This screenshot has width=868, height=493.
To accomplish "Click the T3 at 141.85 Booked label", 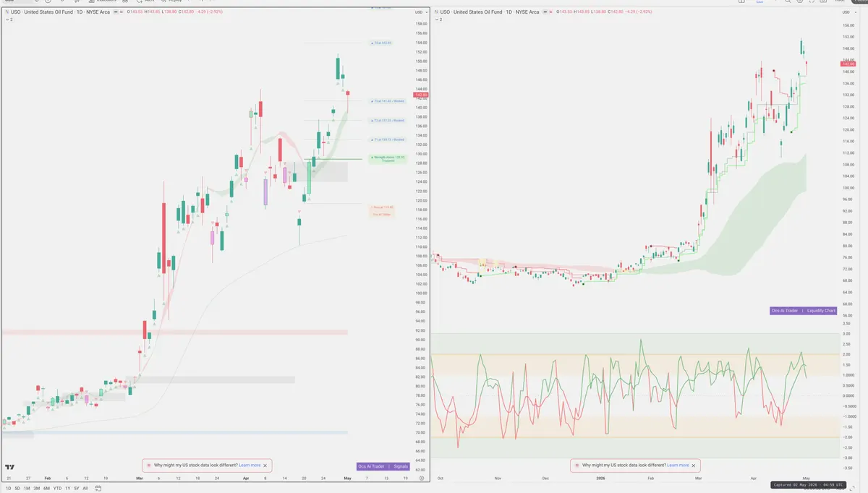I will 388,100.
